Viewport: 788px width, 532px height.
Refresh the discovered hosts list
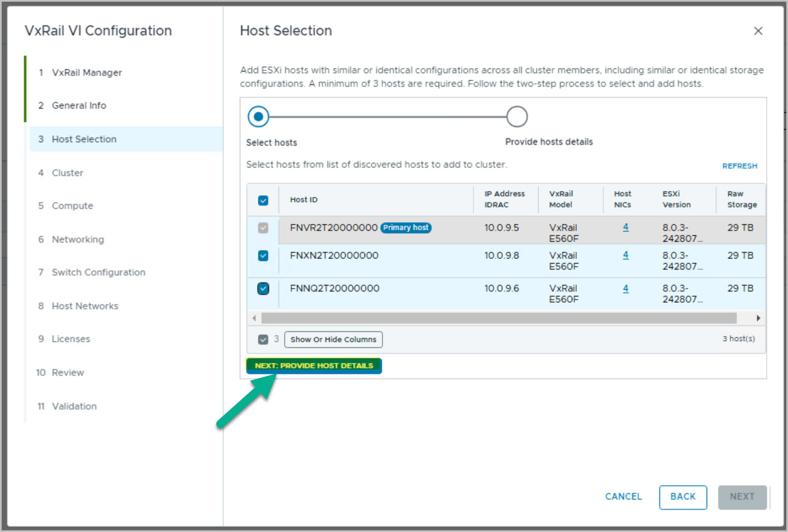click(739, 166)
